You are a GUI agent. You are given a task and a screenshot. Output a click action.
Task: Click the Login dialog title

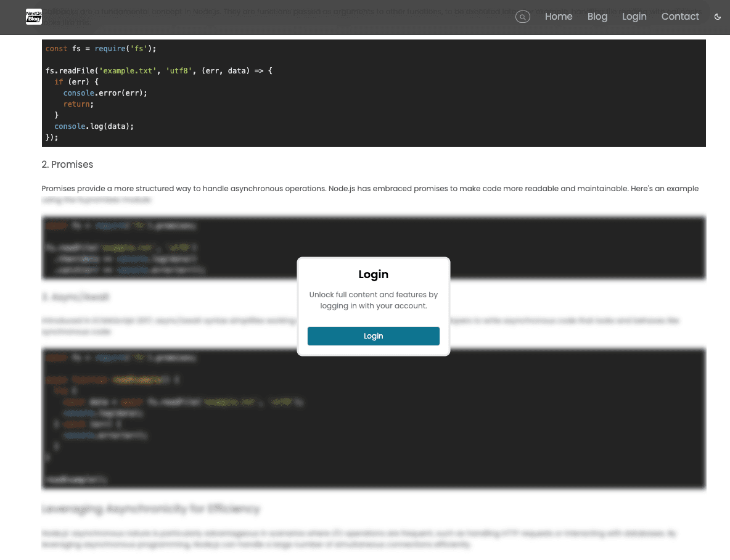tap(374, 274)
